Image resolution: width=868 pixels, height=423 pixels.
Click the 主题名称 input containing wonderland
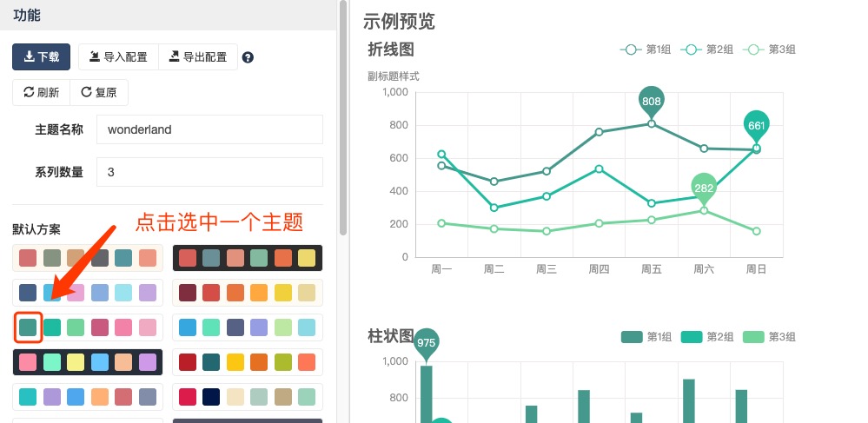coord(209,129)
